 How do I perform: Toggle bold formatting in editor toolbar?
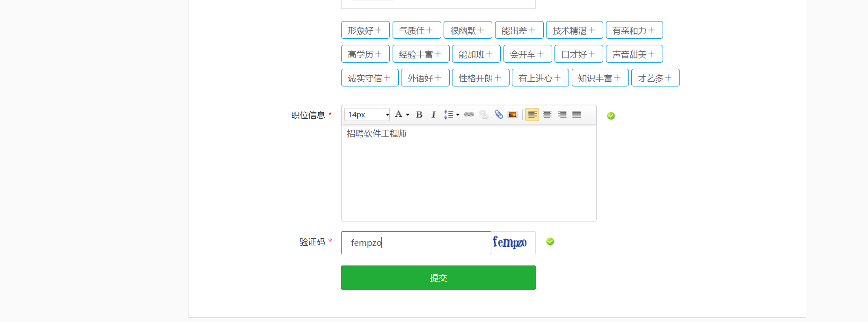419,114
